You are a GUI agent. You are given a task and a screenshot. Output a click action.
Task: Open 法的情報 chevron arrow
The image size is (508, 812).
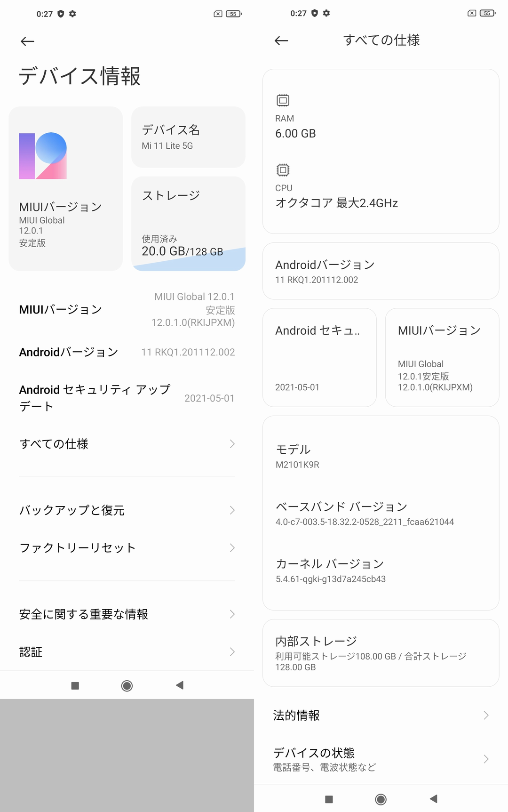[486, 716]
